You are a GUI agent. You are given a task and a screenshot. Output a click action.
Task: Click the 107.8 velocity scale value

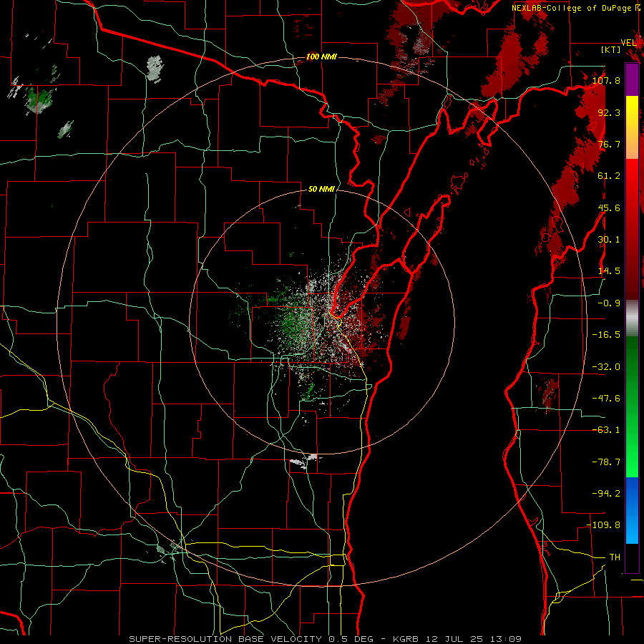(x=606, y=80)
